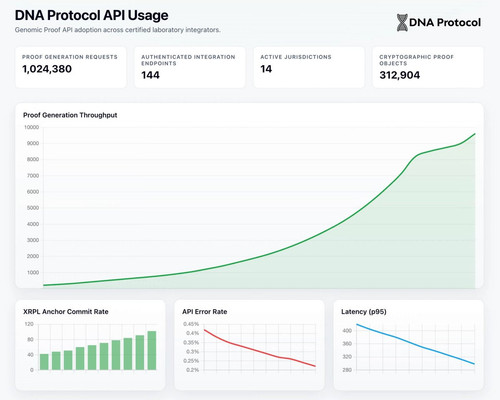Click the 144 endpoints value
This screenshot has width=500, height=400.
[150, 75]
